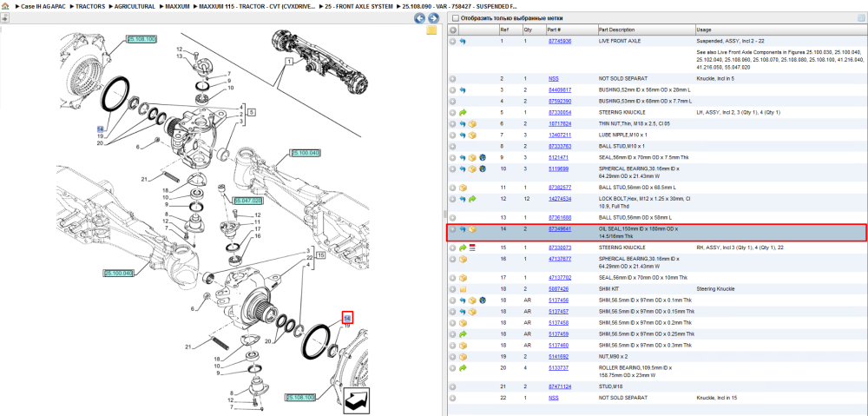
Task: Click red list icon on STEERING KNUCKLE 87330073 row
Action: point(472,247)
